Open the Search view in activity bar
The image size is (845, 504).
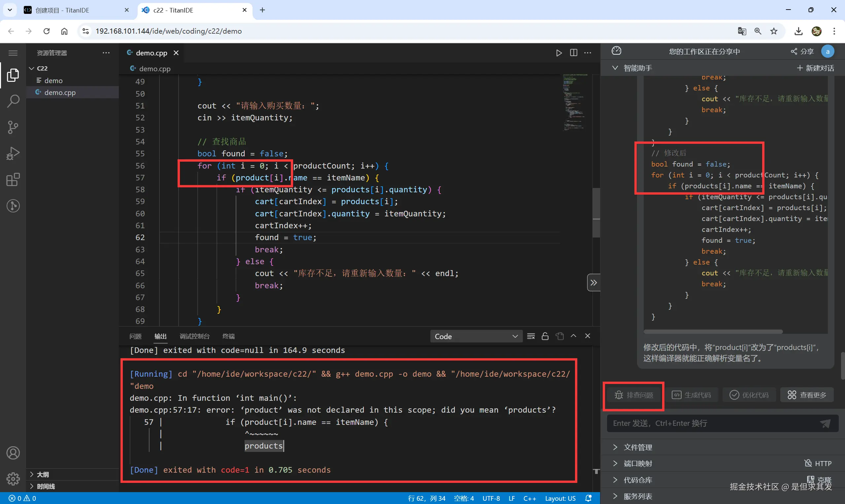13,101
